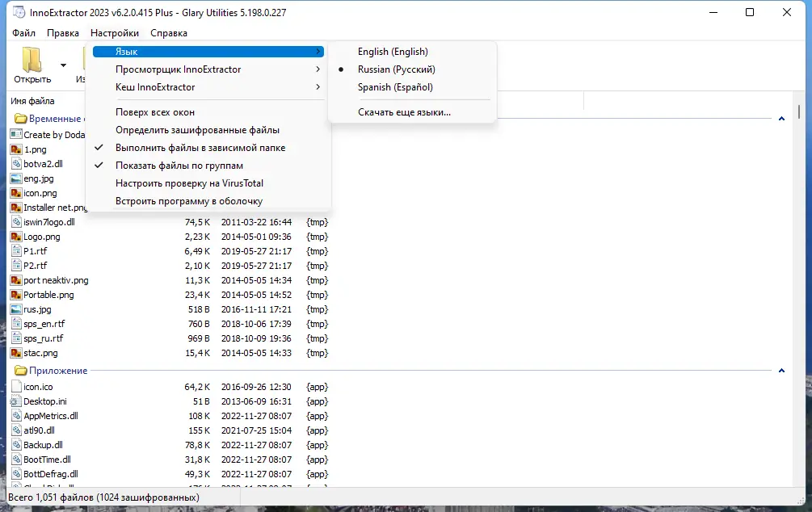Click Скачать еще языки... link
The image size is (812, 512).
click(x=412, y=112)
